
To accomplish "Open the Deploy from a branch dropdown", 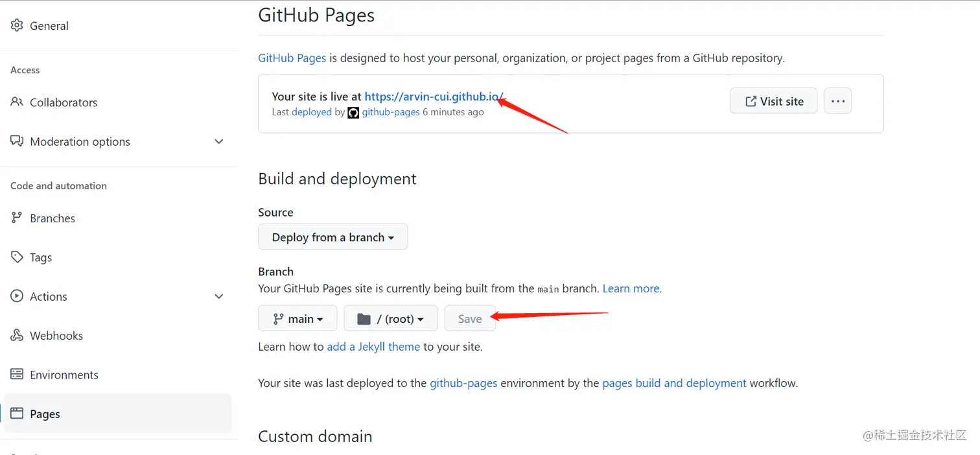I will pyautogui.click(x=332, y=237).
